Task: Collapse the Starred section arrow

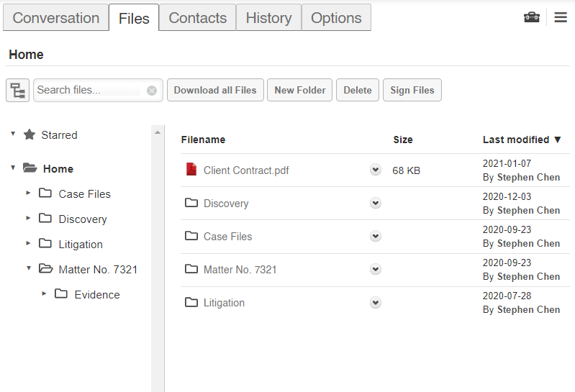Action: (x=13, y=134)
